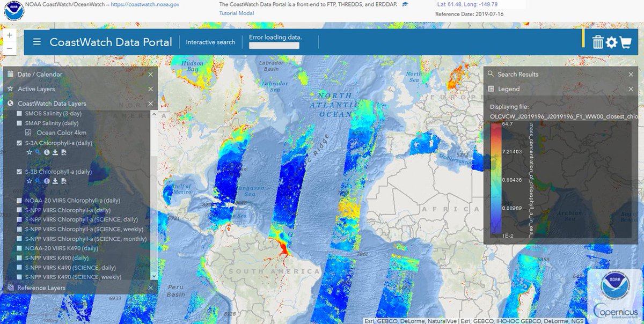Click the CoastWatch Data Portal title
The height and width of the screenshot is (324, 644).
pos(111,42)
